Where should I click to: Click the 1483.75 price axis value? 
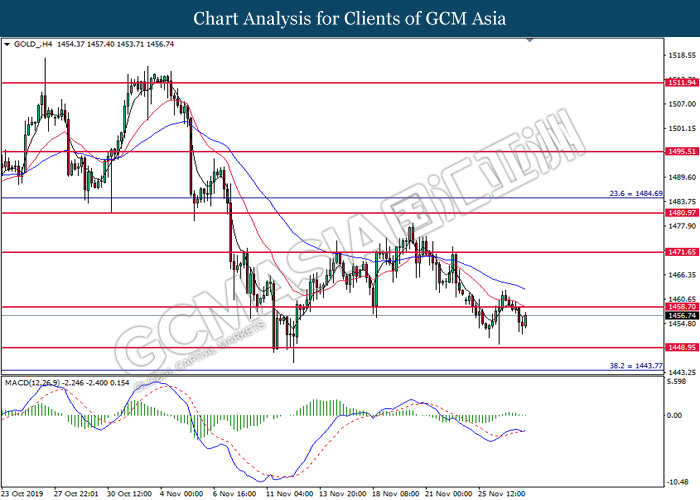point(682,202)
